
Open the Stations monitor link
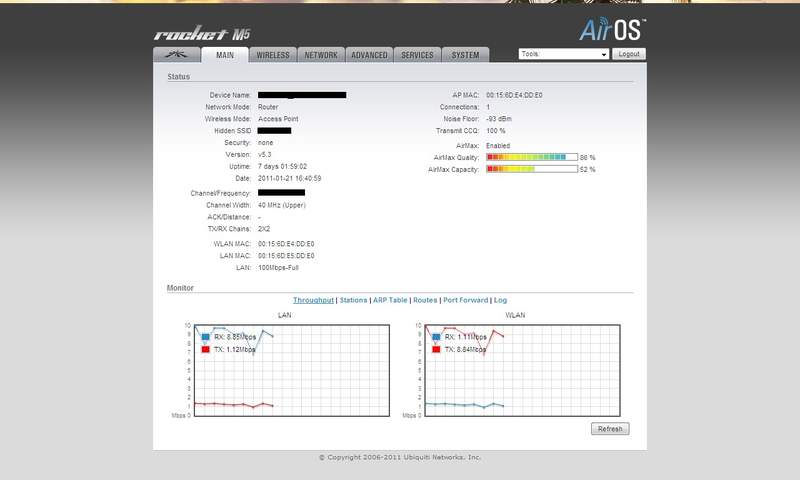354,300
